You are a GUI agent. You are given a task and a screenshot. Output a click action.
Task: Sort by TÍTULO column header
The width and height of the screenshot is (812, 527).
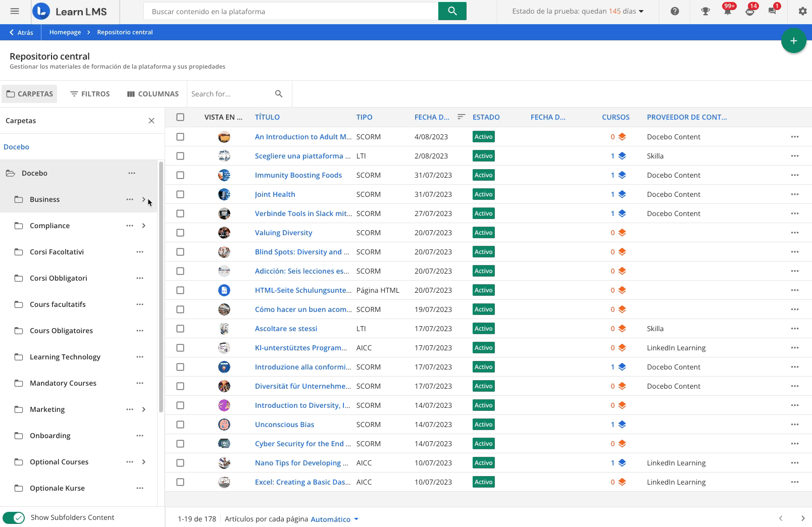[267, 117]
